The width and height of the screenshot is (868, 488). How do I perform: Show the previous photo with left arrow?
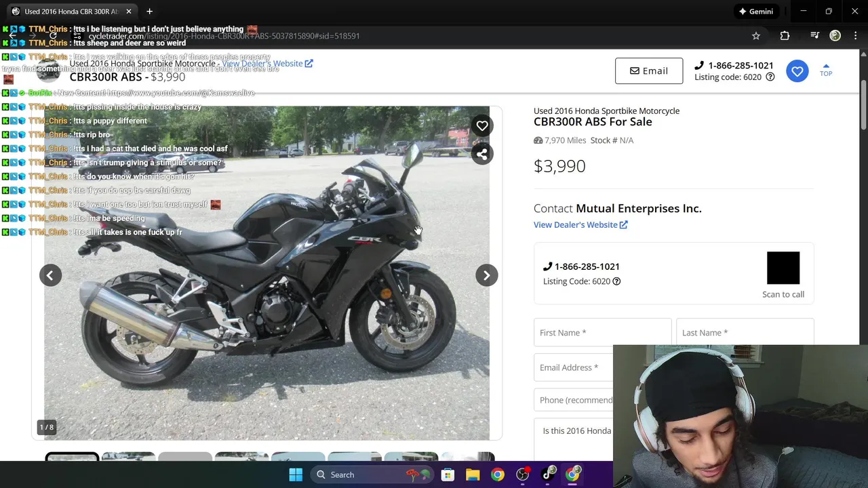tap(50, 275)
